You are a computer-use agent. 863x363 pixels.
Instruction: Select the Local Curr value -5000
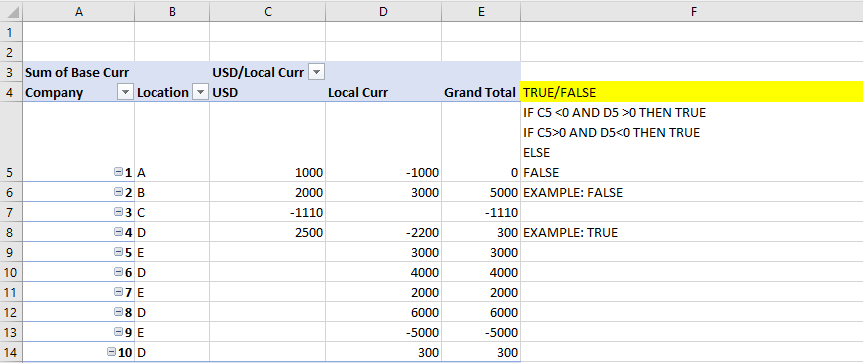pos(384,331)
